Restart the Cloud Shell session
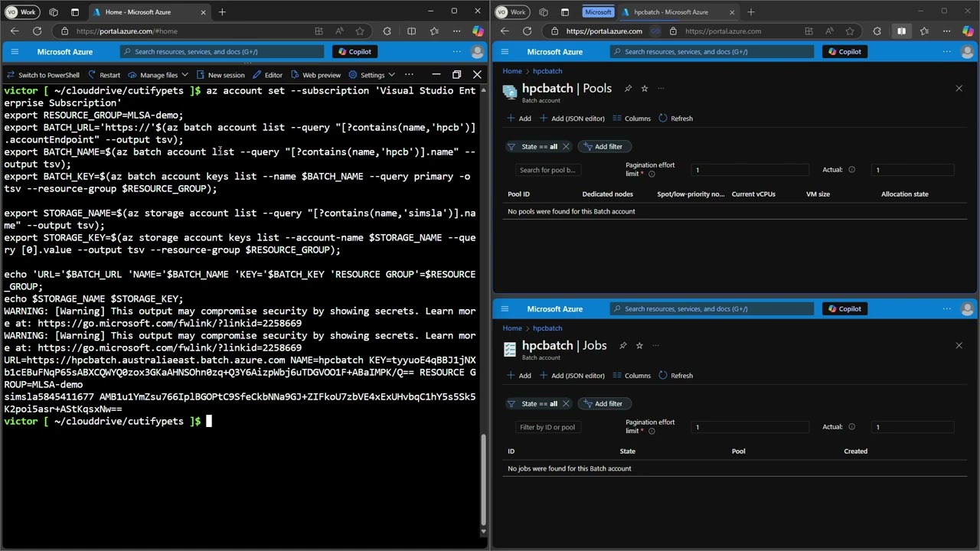 (104, 75)
